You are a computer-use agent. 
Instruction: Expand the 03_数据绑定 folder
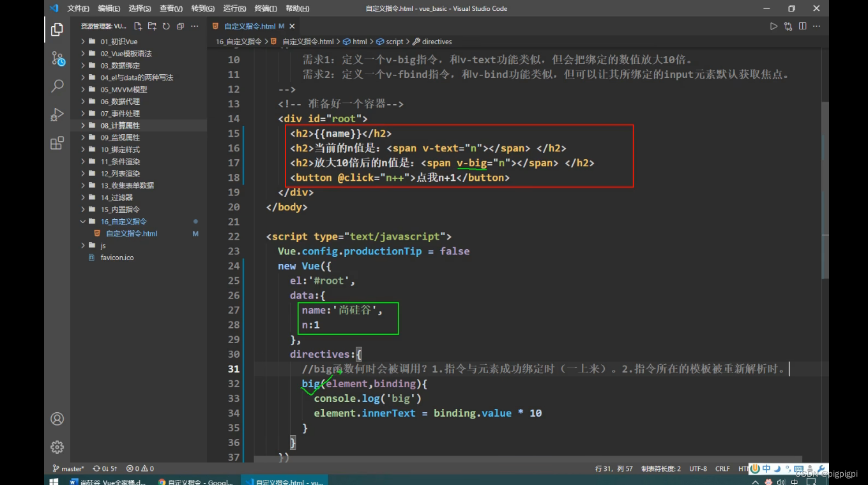tap(139, 65)
